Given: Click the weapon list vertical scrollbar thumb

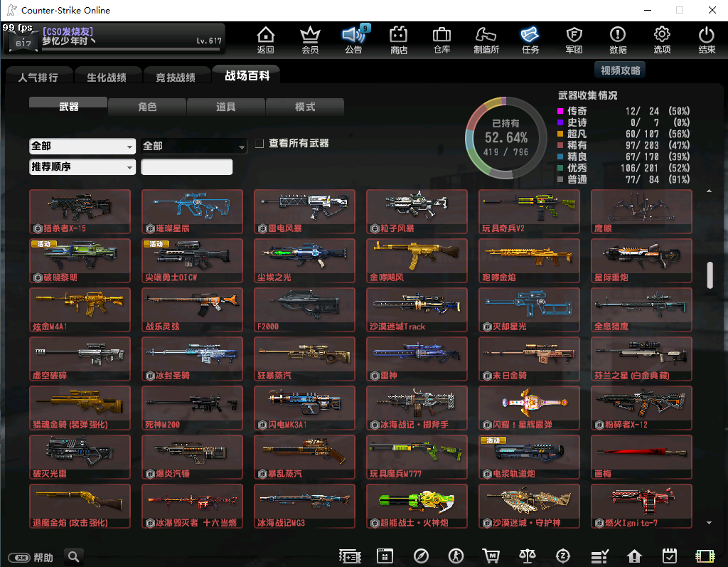Looking at the screenshot, I should 710,275.
